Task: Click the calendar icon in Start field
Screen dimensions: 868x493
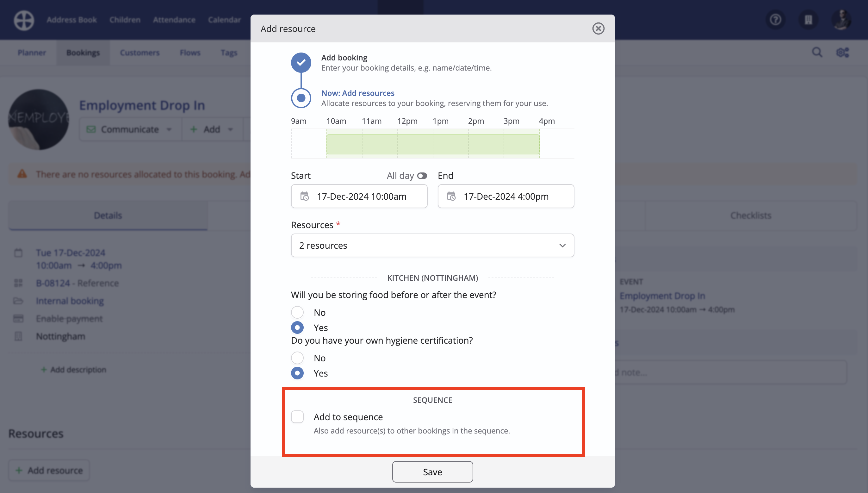Action: (304, 197)
